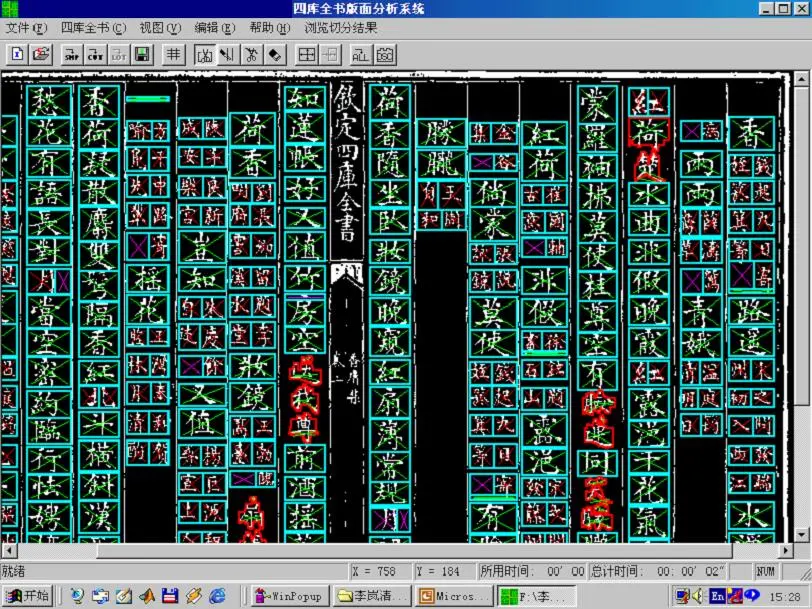Click the new document toolbar icon
Viewport: 812px width, 609px height.
18,54
